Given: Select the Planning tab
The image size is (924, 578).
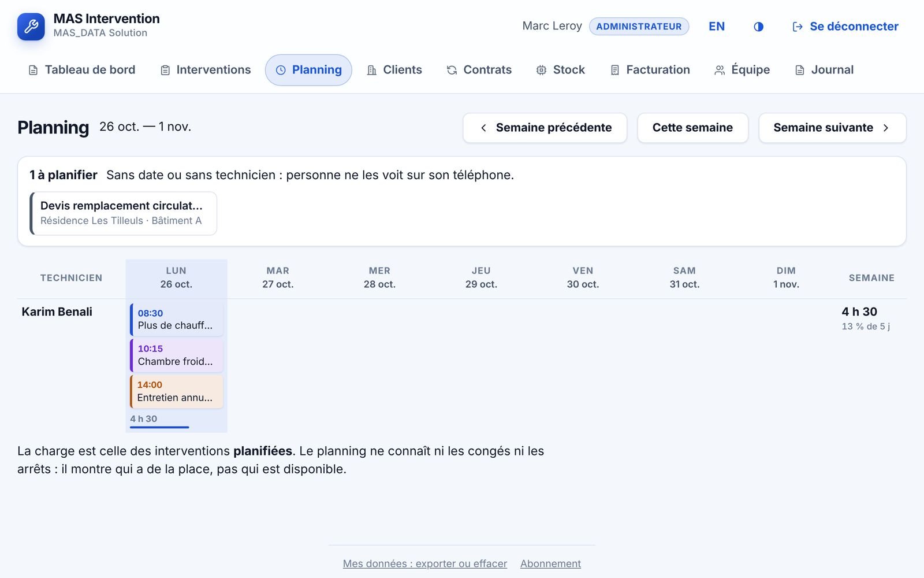Looking at the screenshot, I should point(308,70).
